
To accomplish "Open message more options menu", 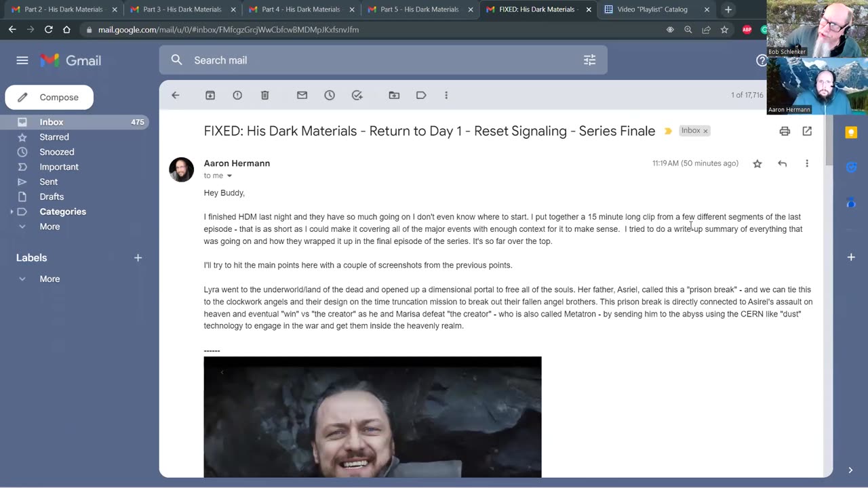I will tap(807, 163).
